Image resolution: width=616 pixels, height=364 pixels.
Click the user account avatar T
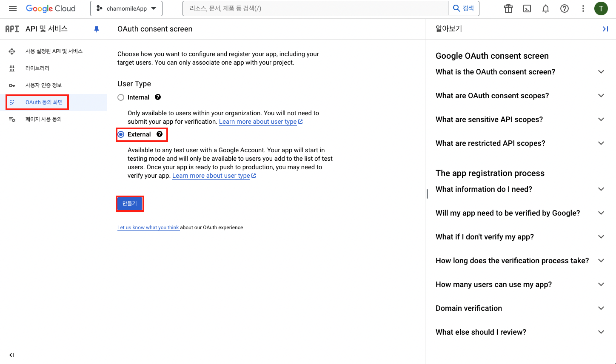point(601,9)
